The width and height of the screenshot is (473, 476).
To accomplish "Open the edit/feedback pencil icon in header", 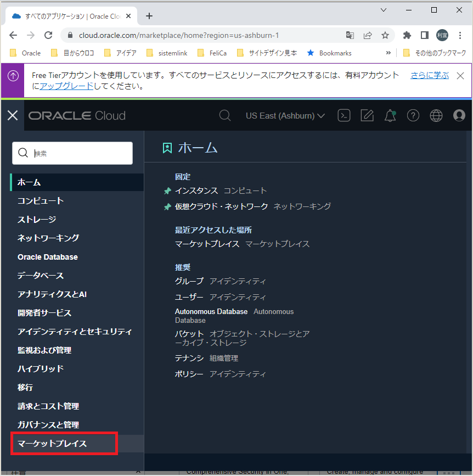I will (367, 116).
